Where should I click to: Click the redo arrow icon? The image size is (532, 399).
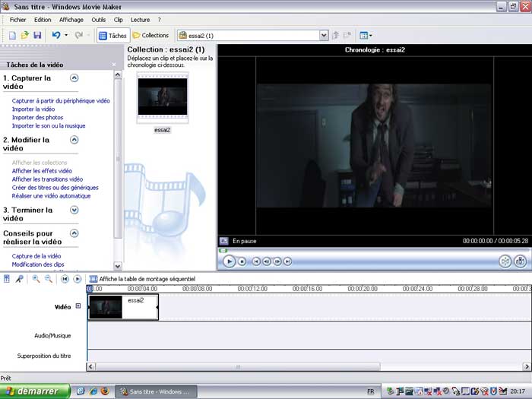pos(79,35)
